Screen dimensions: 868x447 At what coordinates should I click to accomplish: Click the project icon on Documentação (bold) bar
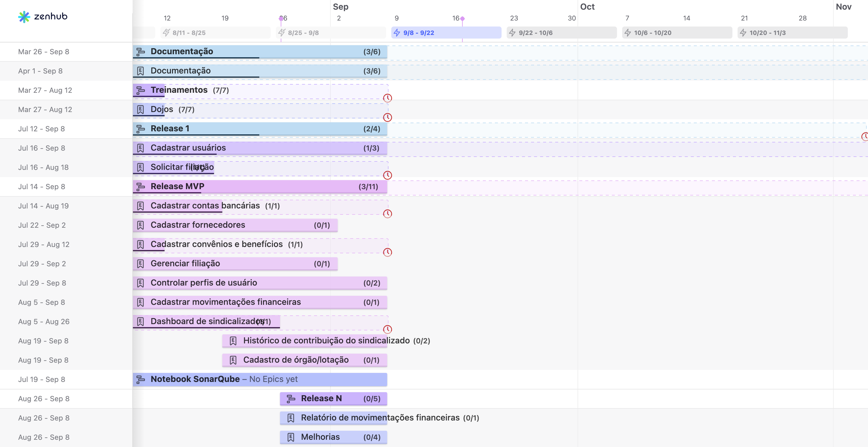140,52
